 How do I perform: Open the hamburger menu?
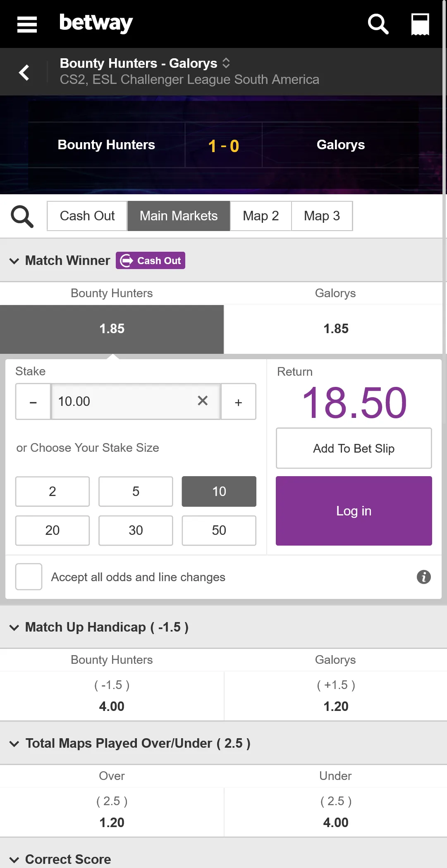pos(27,24)
